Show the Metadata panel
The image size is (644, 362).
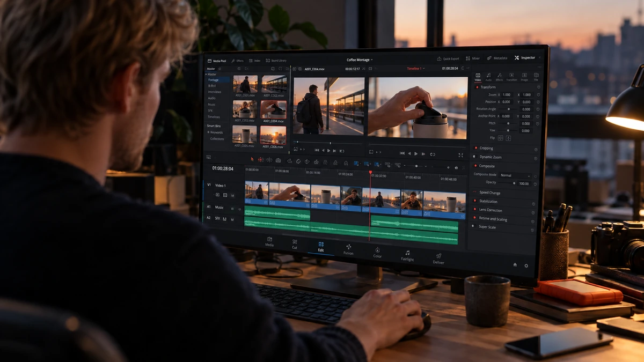click(497, 58)
